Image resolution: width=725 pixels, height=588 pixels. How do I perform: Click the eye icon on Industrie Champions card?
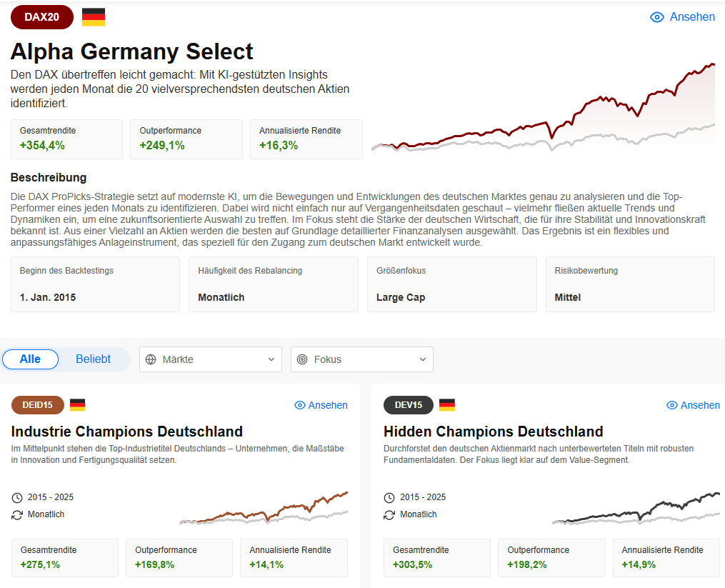pos(300,404)
